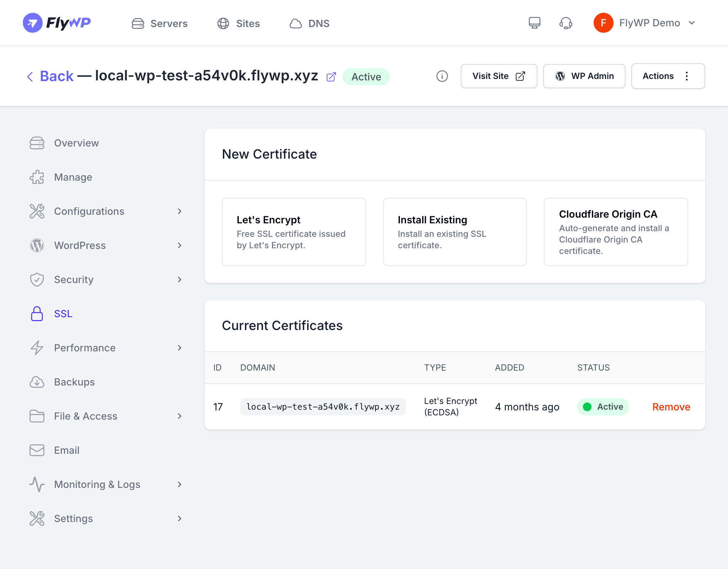
Task: Click the WordPress icon in WP Admin button
Action: click(560, 76)
